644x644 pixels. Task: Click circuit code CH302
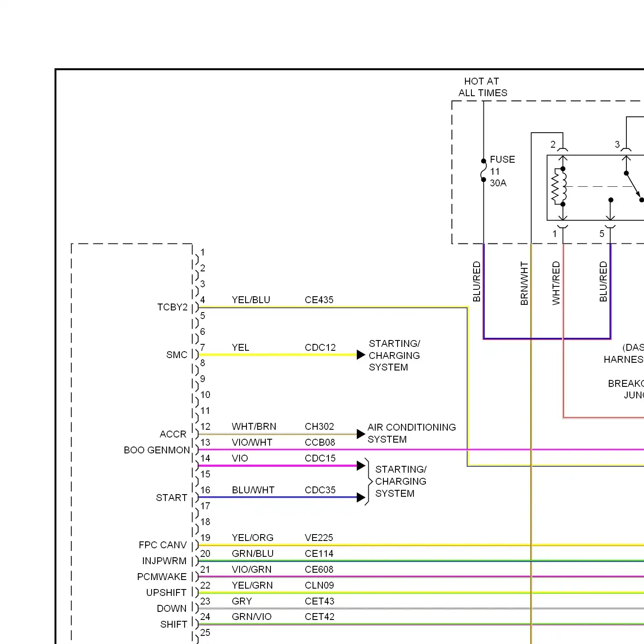tap(319, 427)
